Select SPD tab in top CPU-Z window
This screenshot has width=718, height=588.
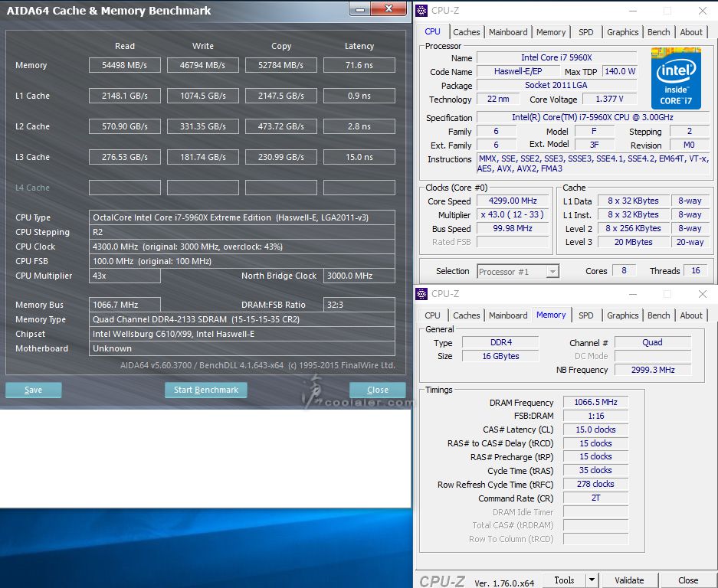(585, 32)
